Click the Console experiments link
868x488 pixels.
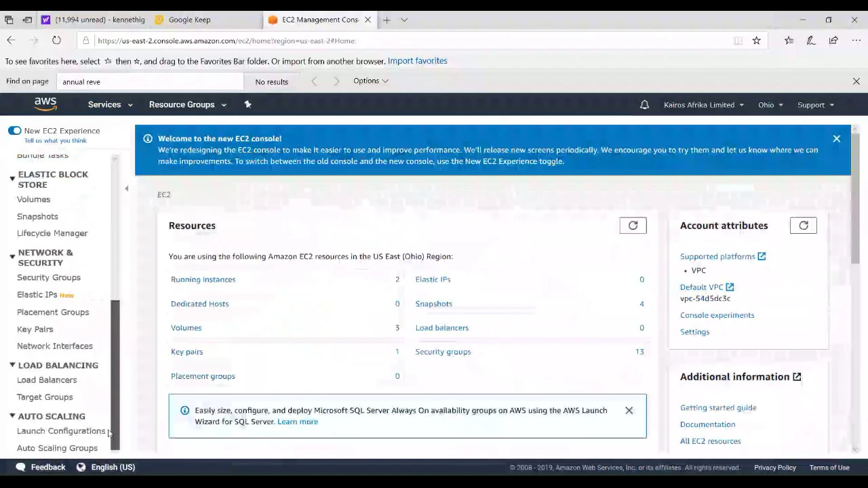point(717,315)
